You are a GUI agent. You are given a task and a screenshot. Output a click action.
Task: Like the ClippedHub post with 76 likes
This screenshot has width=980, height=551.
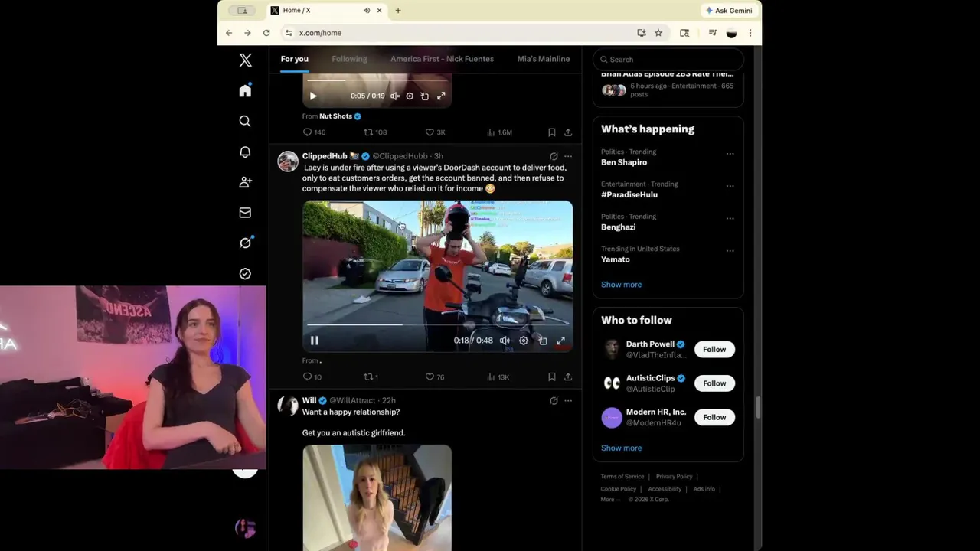[435, 377]
